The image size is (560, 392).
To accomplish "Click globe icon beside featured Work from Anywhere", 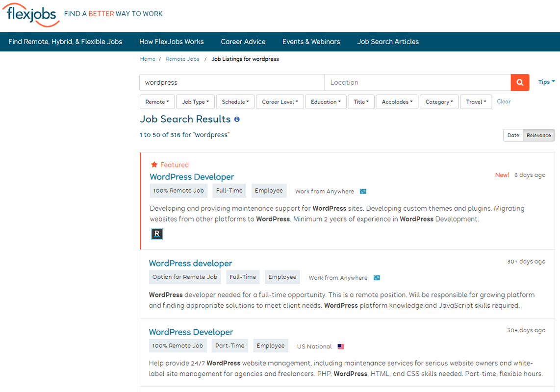I will tap(363, 192).
